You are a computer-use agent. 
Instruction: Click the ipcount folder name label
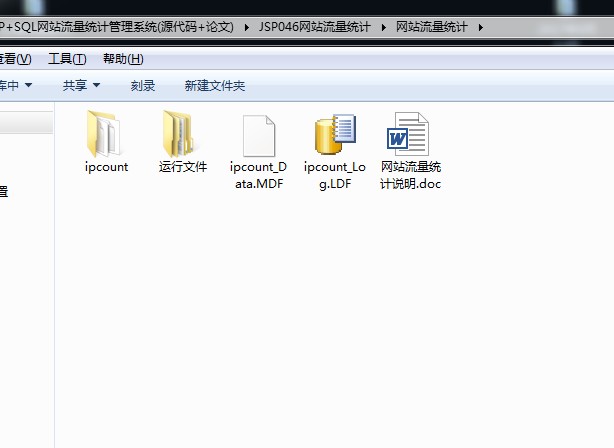[x=107, y=167]
